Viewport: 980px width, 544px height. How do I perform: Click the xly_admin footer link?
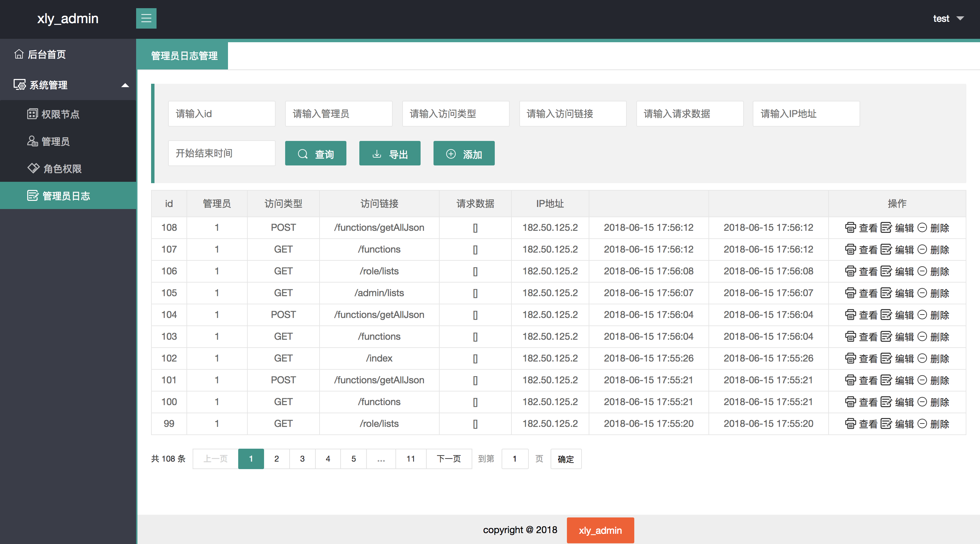coord(600,530)
